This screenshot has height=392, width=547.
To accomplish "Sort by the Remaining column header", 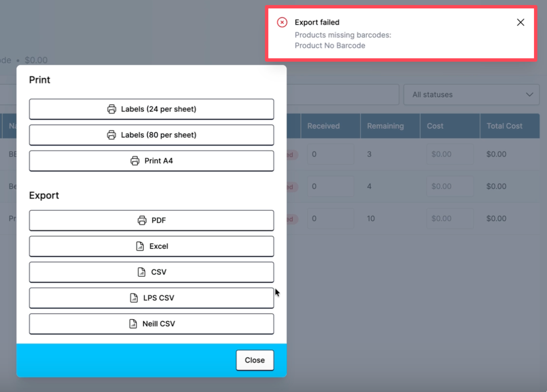I will point(390,126).
